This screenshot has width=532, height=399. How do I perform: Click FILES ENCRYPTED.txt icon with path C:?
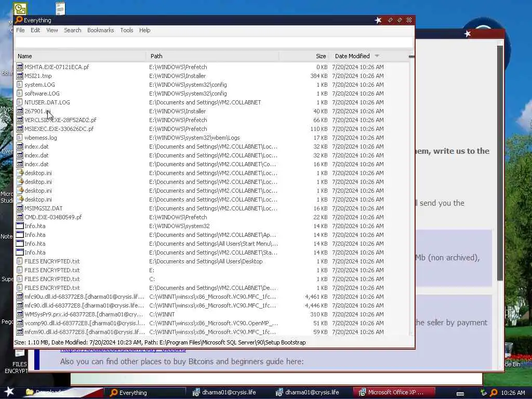pos(20,278)
